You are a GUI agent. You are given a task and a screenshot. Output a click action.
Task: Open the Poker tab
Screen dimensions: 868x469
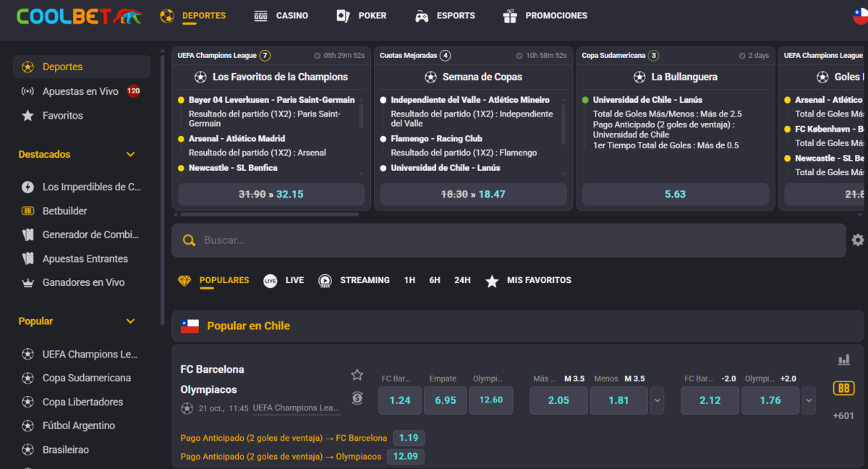[361, 15]
